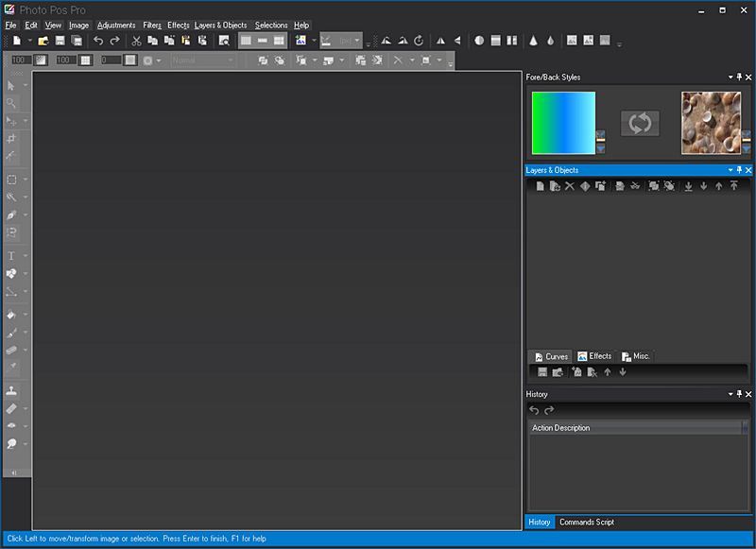Screen dimensions: 756x549
Task: Pin the Layers & Objects panel
Action: point(738,171)
